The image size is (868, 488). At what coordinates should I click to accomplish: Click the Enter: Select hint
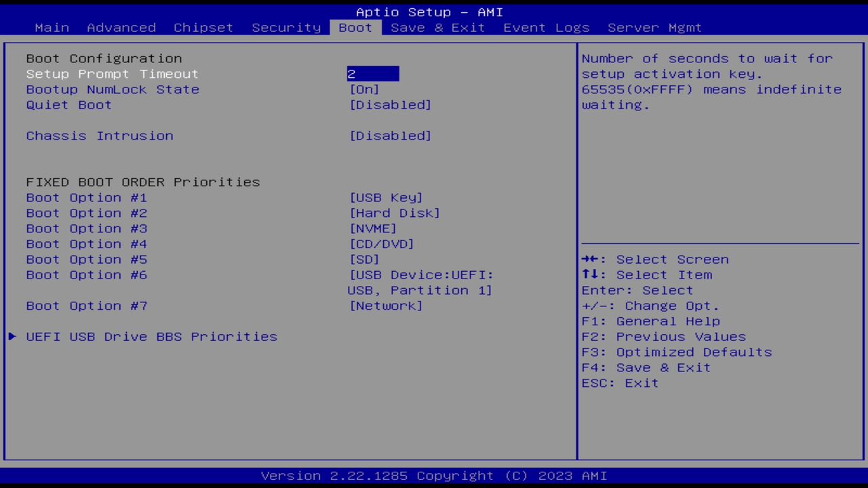click(637, 291)
